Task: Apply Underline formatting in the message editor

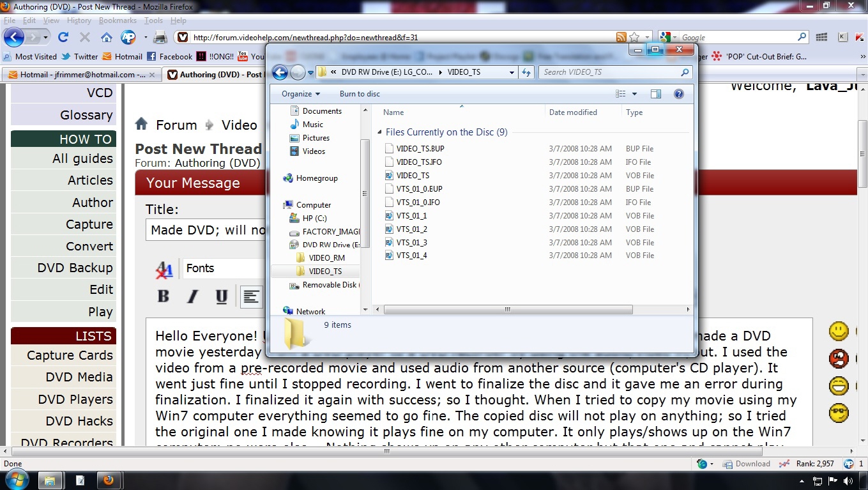Action: pos(222,296)
